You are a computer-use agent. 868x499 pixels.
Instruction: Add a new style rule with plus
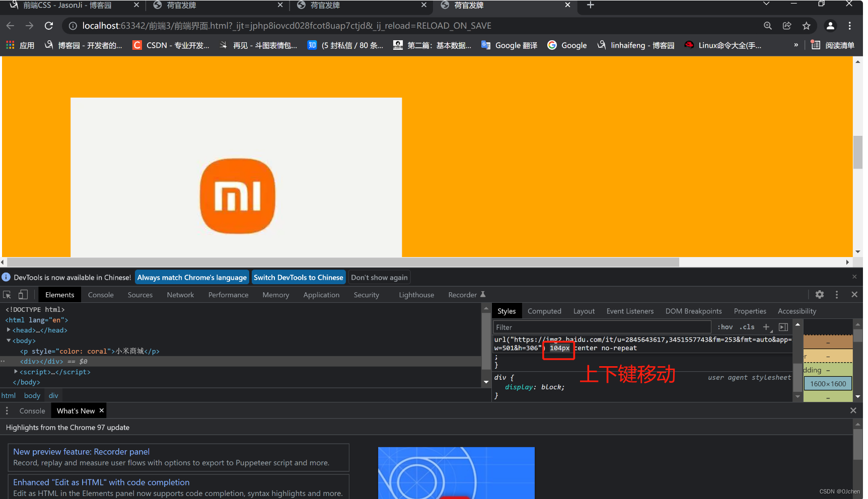coord(766,327)
